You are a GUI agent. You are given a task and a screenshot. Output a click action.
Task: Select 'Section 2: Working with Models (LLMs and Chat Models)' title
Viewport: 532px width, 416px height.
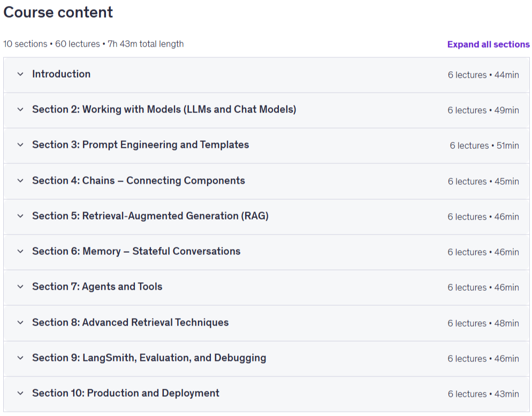164,109
